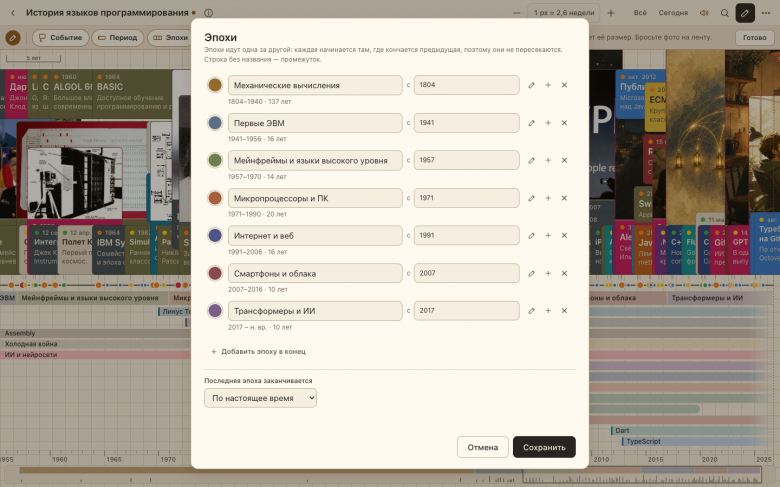The width and height of the screenshot is (780, 487).
Task: Click the Сохранить button
Action: coord(544,447)
